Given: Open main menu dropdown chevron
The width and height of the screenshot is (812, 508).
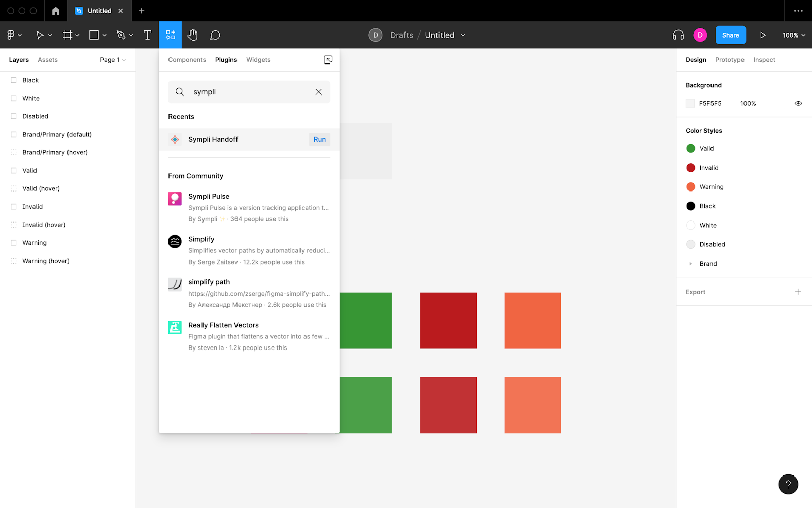Looking at the screenshot, I should (x=20, y=35).
